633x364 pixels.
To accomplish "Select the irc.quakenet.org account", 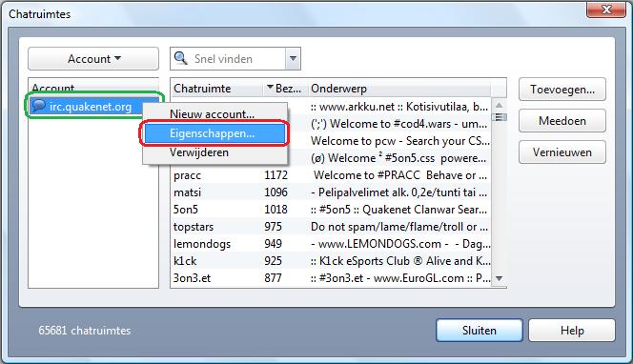I will (94, 107).
